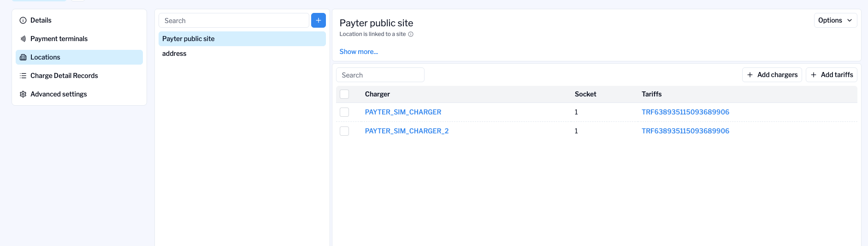Click the plus icon on Add chargers

pyautogui.click(x=750, y=75)
